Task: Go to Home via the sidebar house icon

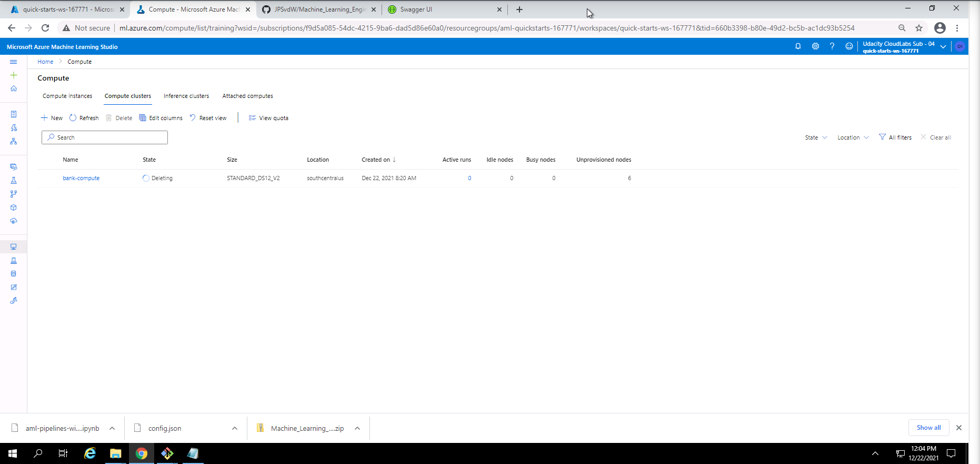Action: pyautogui.click(x=14, y=88)
